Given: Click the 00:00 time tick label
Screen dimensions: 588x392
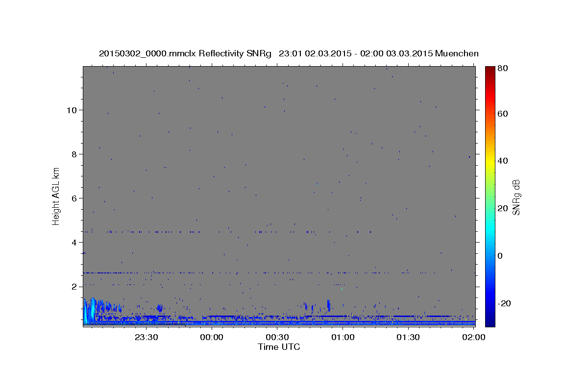Looking at the screenshot, I should [x=212, y=338].
